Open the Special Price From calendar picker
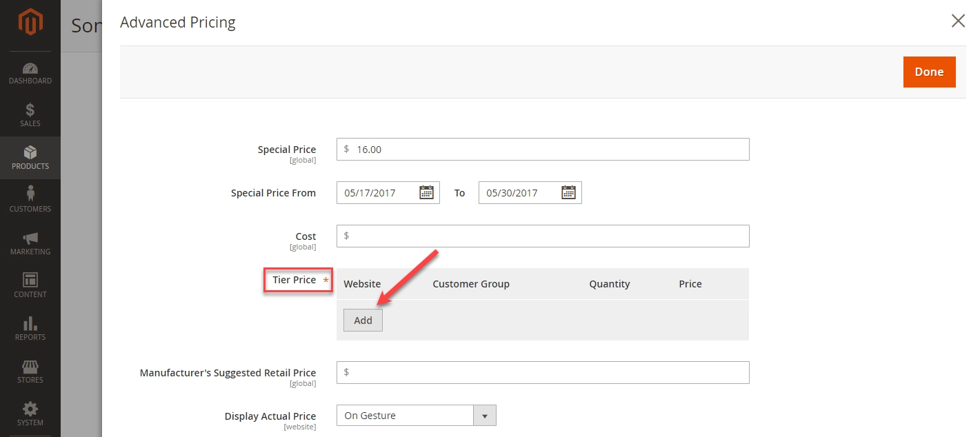 pyautogui.click(x=427, y=193)
